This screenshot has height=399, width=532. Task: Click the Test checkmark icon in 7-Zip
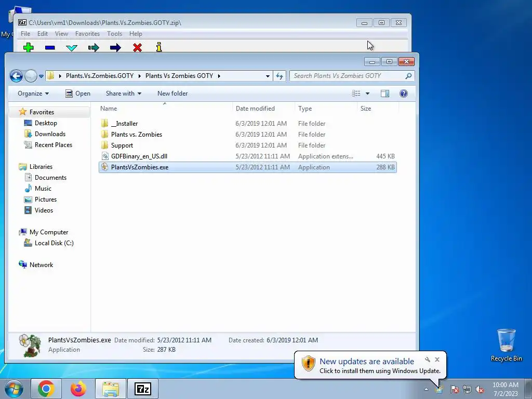point(72,47)
